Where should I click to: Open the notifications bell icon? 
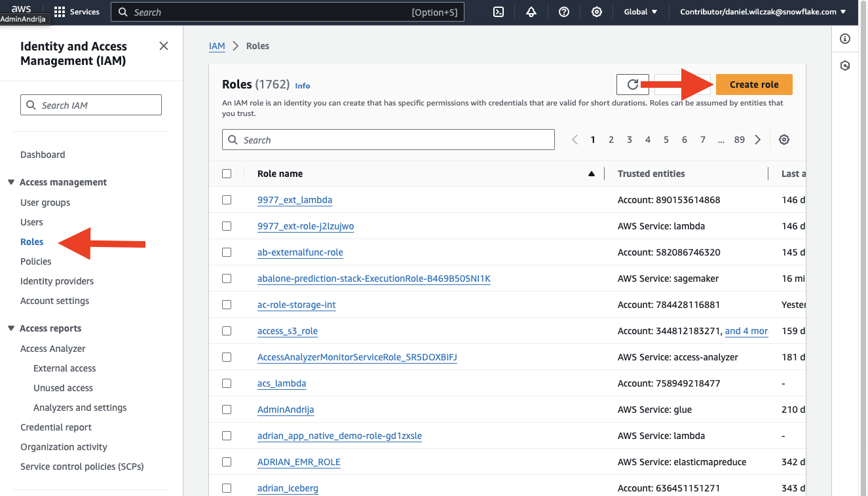click(531, 12)
